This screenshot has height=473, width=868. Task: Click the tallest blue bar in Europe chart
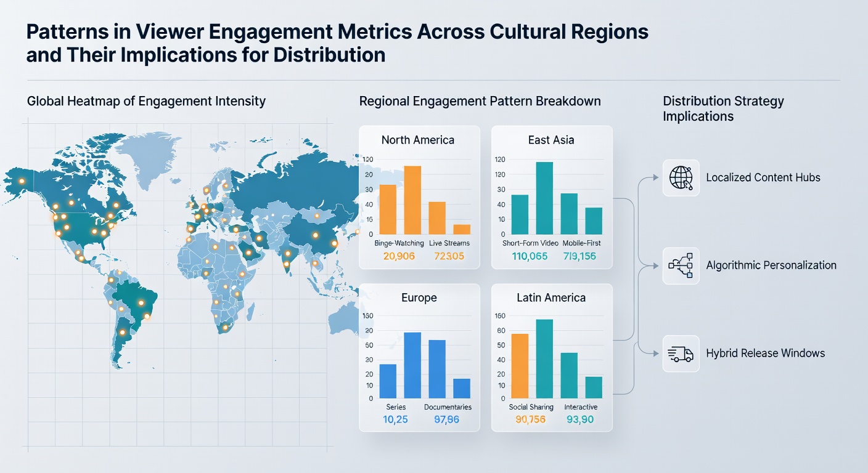click(412, 365)
